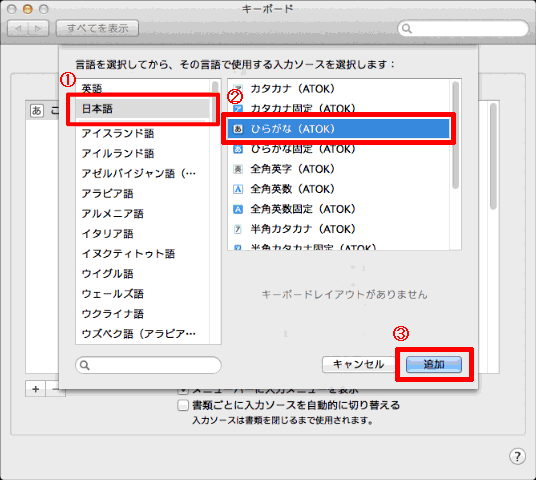Screen dimensions: 536x480
Task: Select 日本語 in the language list
Action: pyautogui.click(x=143, y=109)
